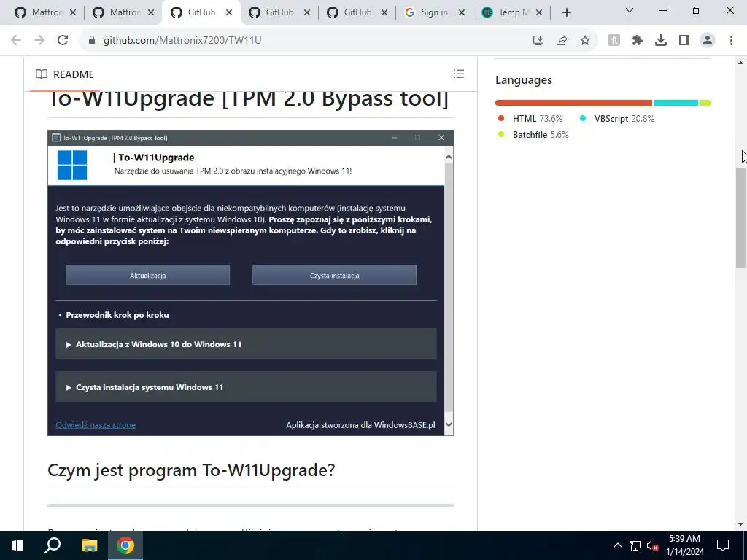The image size is (747, 560).
Task: Click the Chrome icon in the taskbar
Action: tap(125, 545)
